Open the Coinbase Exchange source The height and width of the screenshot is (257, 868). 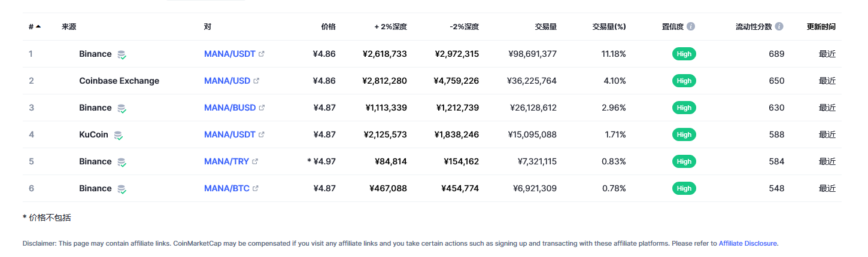[x=119, y=81]
